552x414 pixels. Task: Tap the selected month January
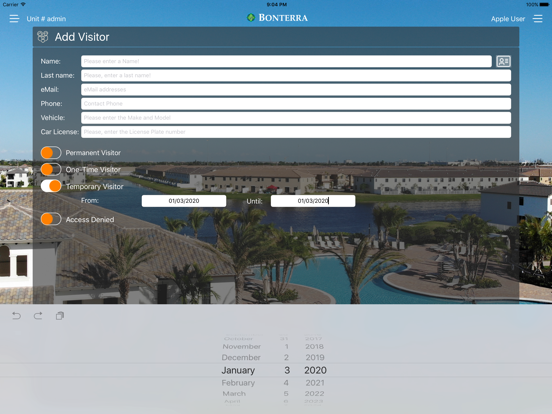pyautogui.click(x=238, y=370)
